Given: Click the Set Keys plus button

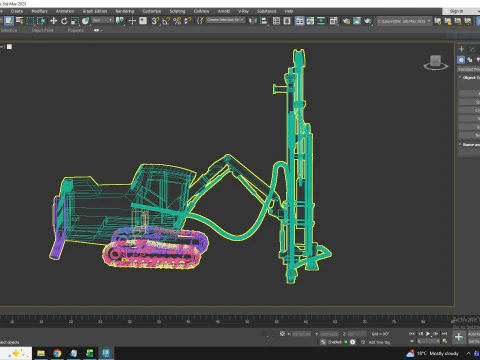Looking at the screenshot, I should coord(459,337).
